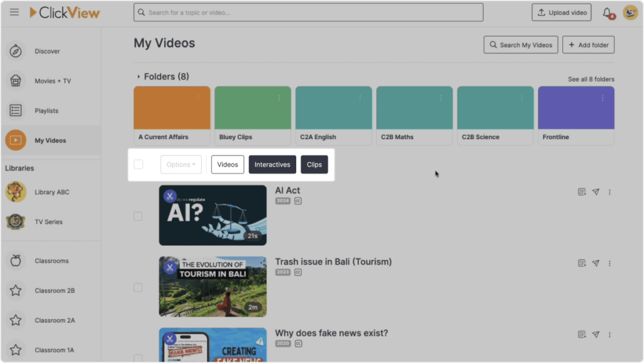This screenshot has height=363, width=644.
Task: Check the AI Act video checkbox
Action: point(138,216)
